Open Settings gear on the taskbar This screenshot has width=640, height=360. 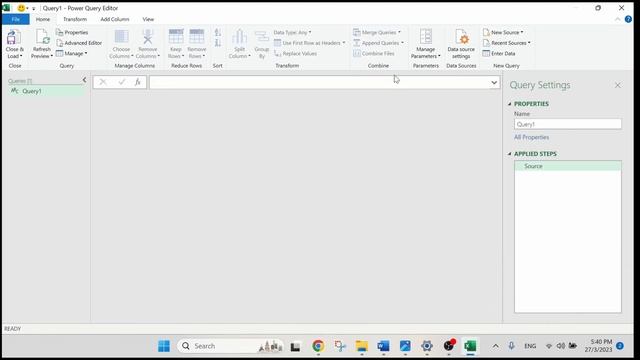(x=427, y=346)
